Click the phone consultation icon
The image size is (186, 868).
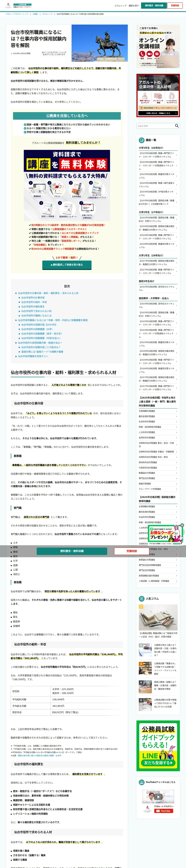pyautogui.click(x=142, y=54)
